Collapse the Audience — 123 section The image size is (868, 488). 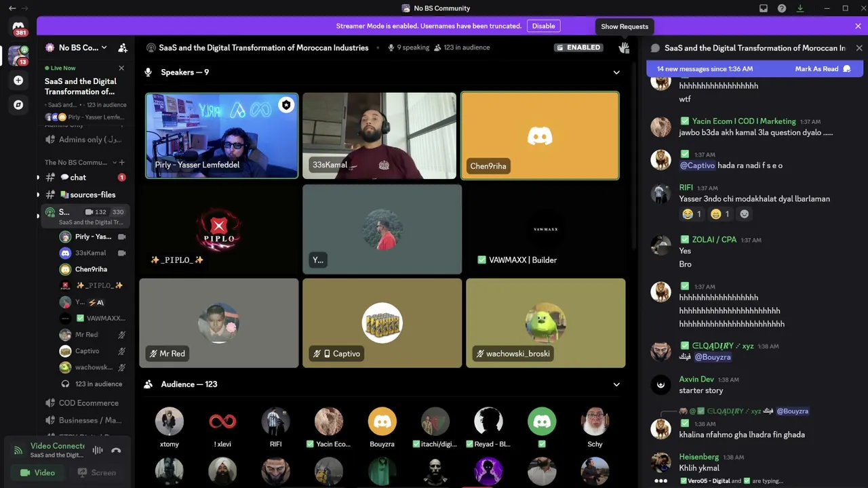[616, 384]
